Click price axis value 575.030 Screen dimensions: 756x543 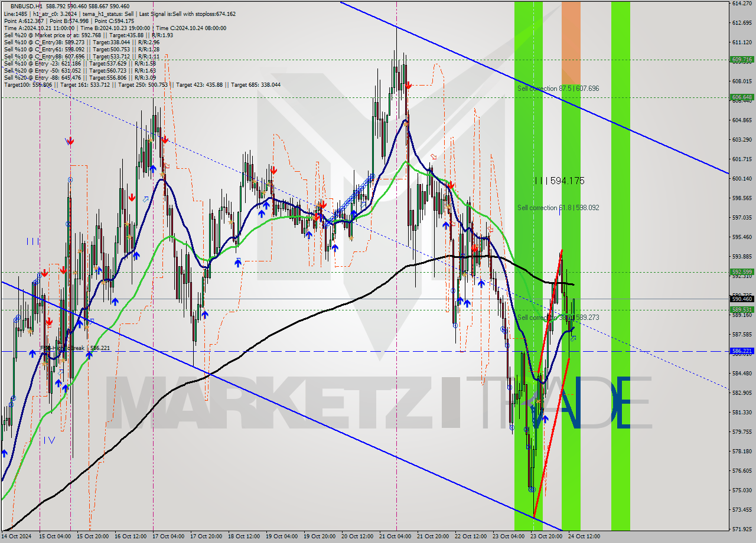[742, 490]
